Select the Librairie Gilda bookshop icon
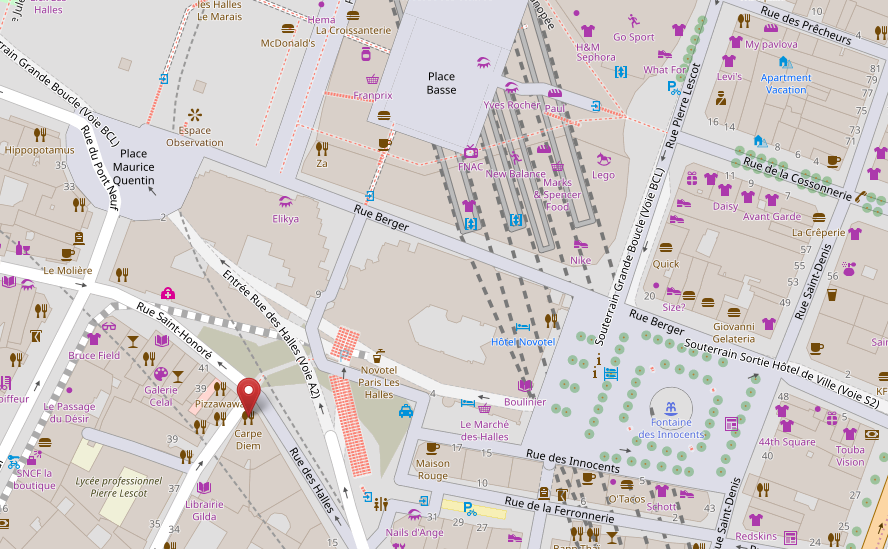888x549 pixels. pos(204,487)
